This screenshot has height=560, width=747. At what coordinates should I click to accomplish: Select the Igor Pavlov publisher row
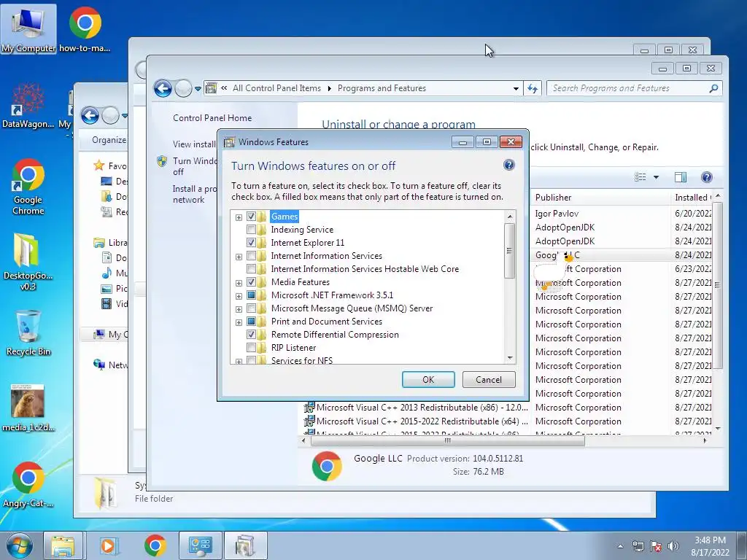coord(557,214)
